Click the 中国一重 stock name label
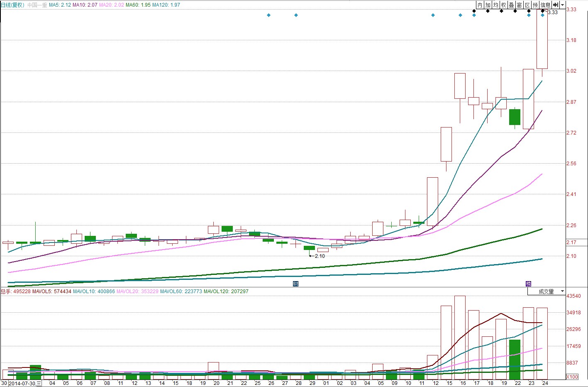This screenshot has height=387, width=588. [x=37, y=5]
